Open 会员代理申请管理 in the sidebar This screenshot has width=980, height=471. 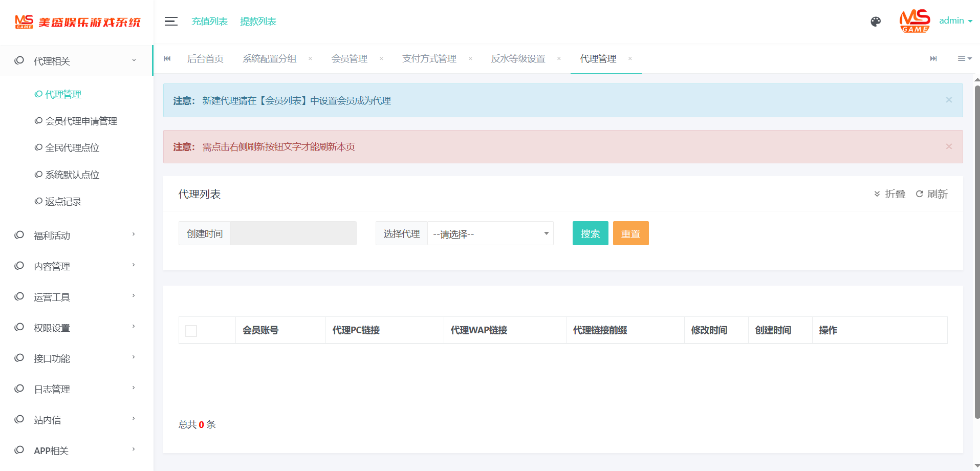pos(81,121)
